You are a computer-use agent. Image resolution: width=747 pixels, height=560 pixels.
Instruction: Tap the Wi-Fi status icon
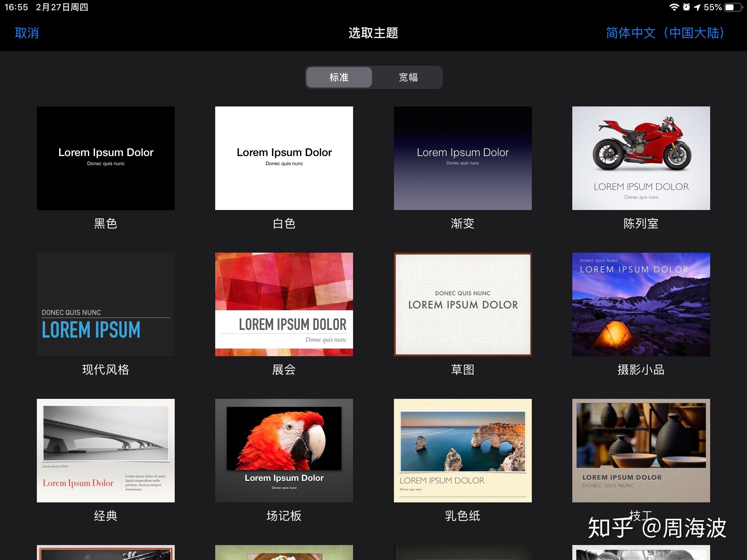click(674, 7)
